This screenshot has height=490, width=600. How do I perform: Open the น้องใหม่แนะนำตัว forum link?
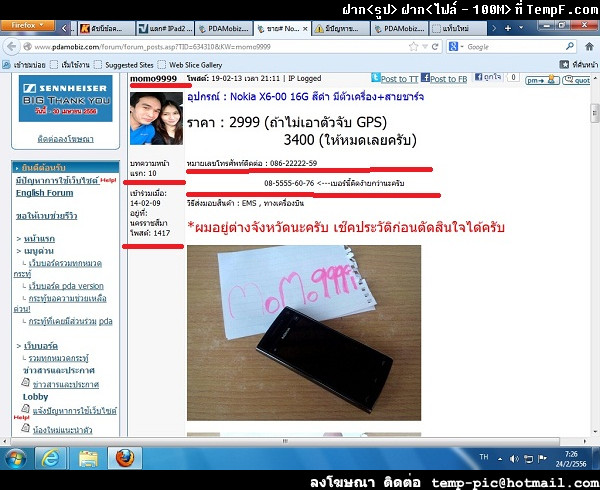(62, 430)
